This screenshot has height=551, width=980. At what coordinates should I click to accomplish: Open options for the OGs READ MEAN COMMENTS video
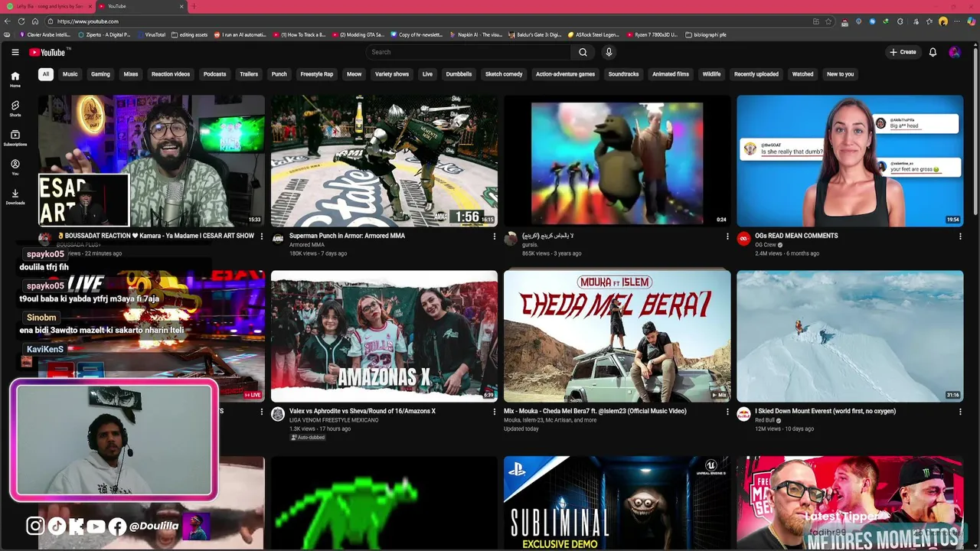click(960, 236)
